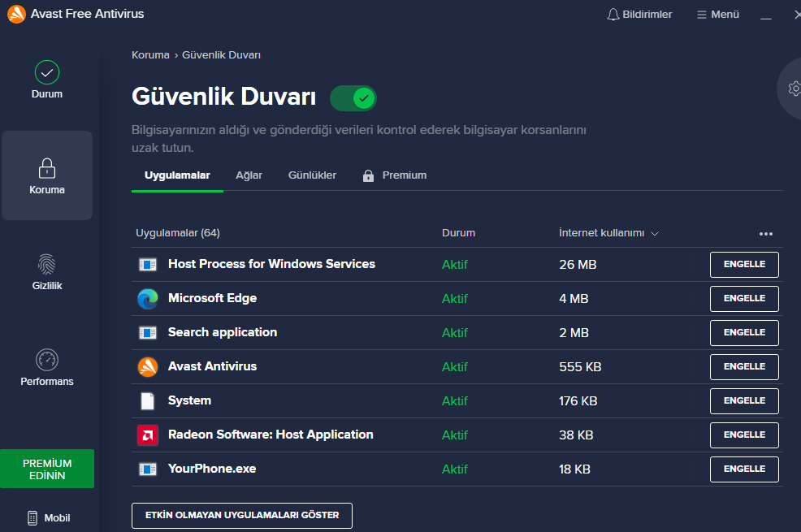Click the Avast Antivirus row icon

[x=148, y=366]
